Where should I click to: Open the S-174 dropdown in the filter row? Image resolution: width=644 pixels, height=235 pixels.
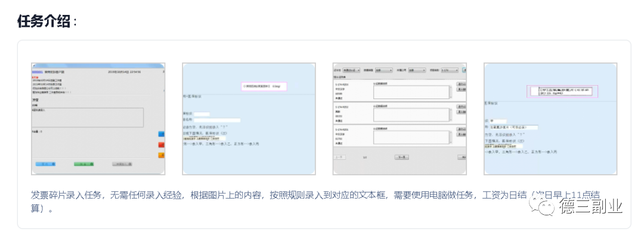[x=450, y=70]
